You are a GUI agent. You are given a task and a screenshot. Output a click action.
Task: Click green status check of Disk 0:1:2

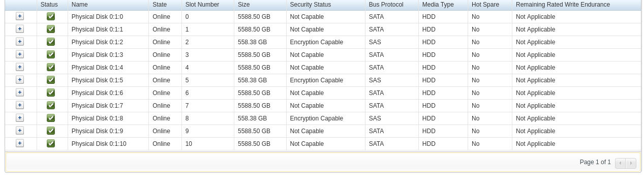coord(51,42)
